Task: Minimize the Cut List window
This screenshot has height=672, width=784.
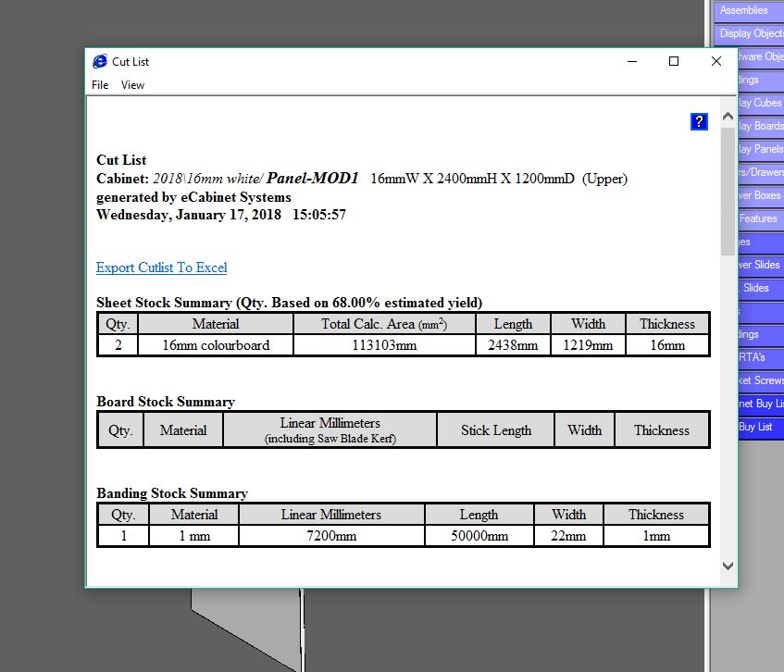Action: 632,61
